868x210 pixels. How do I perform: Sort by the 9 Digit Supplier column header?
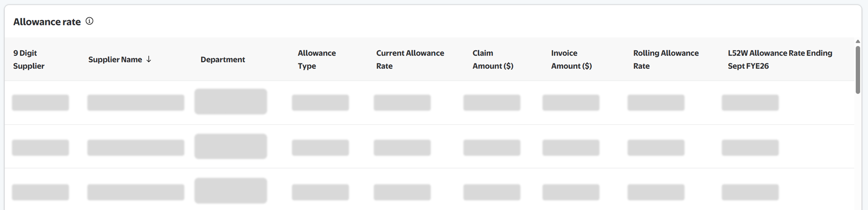(29, 59)
